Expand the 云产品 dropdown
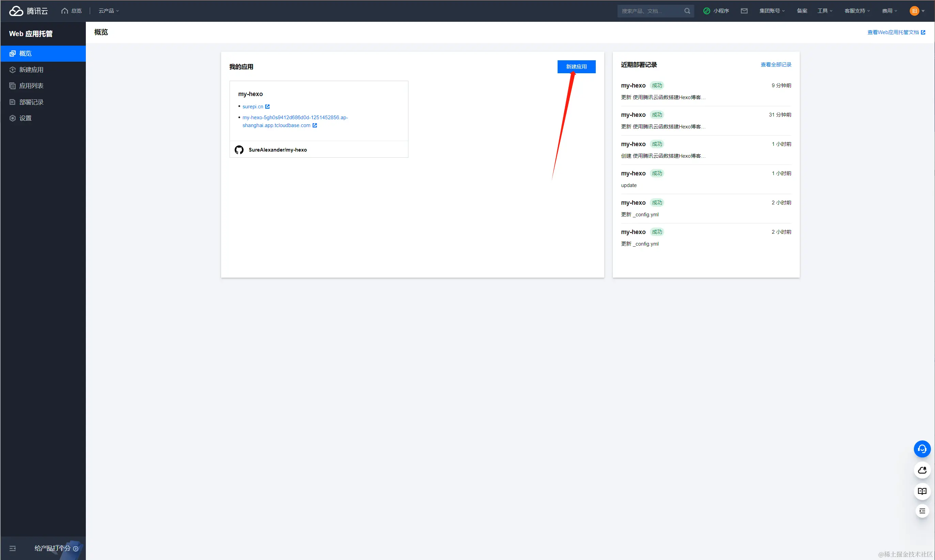This screenshot has height=560, width=935. point(109,11)
